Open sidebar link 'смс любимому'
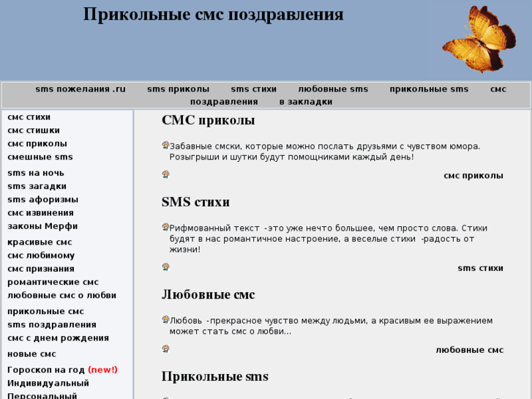Screen dimensions: 532x399 pos(41,256)
